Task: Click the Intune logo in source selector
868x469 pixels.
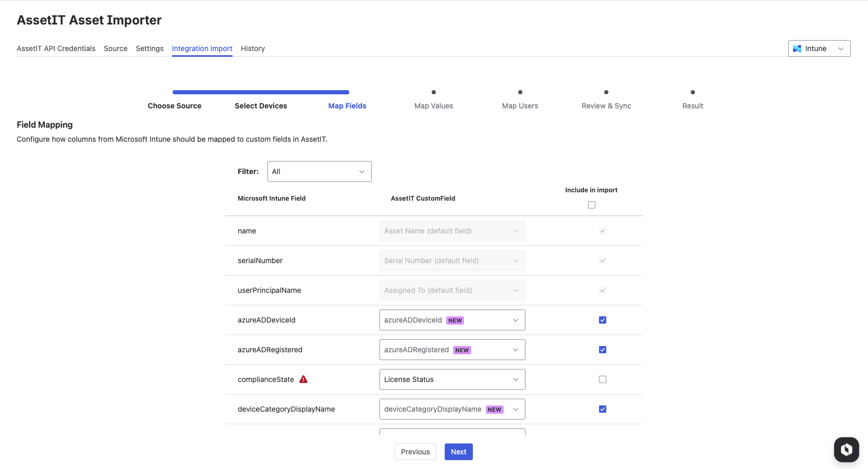Action: (x=797, y=48)
